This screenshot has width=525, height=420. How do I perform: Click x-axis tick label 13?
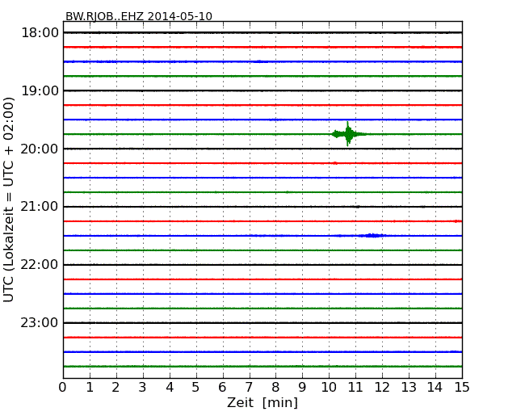409,388
